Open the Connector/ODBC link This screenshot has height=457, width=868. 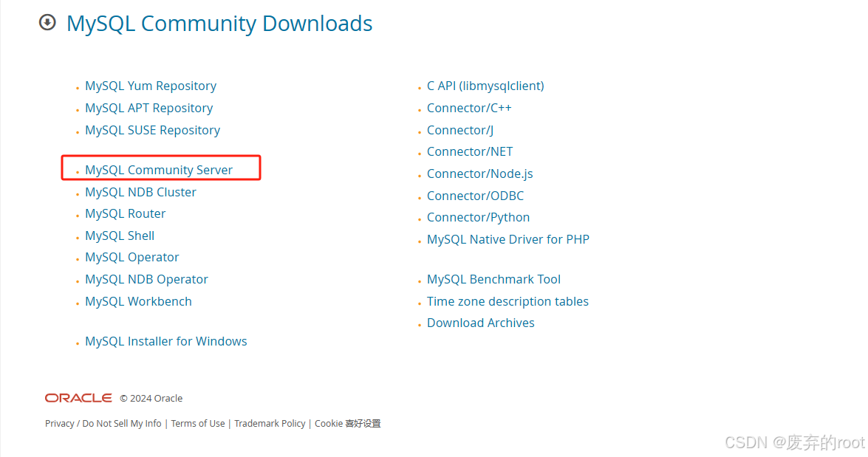pos(475,196)
